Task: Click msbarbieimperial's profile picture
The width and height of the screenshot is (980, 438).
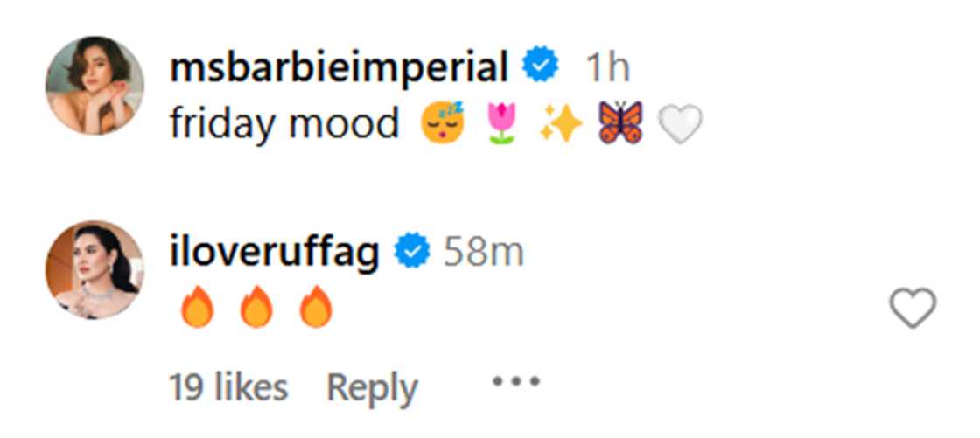Action: (x=94, y=87)
